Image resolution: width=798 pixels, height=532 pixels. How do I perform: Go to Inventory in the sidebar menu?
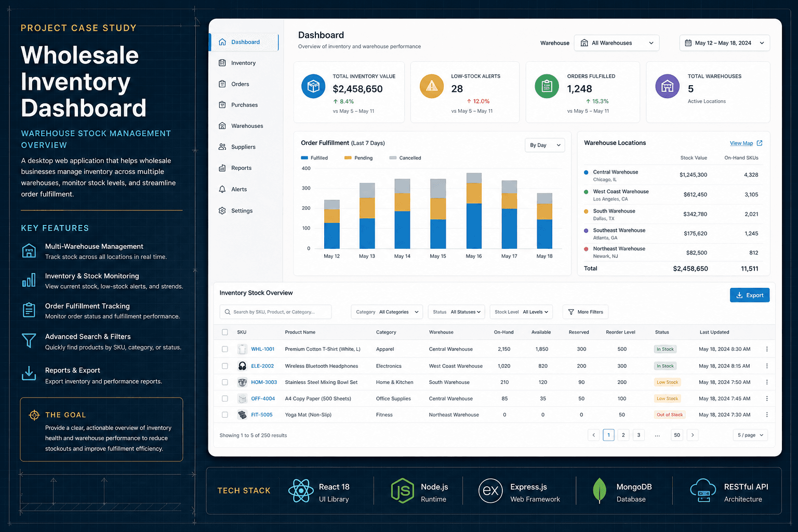pyautogui.click(x=243, y=63)
